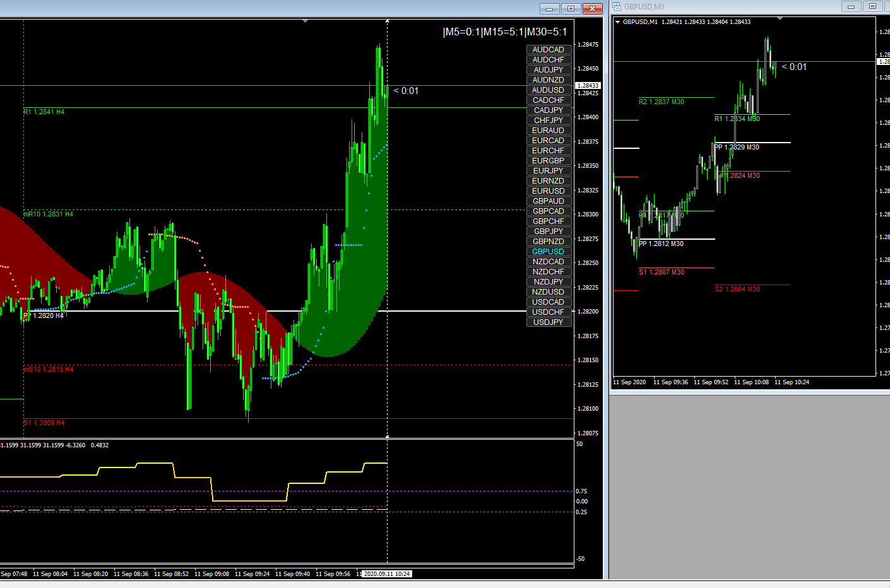Image resolution: width=890 pixels, height=588 pixels.
Task: Select the S1 1.2807 M30 support label
Action: coord(662,272)
